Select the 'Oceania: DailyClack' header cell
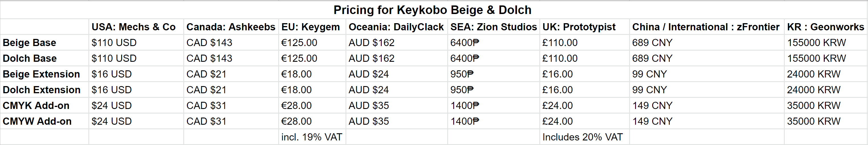This screenshot has width=868, height=145. 396,27
